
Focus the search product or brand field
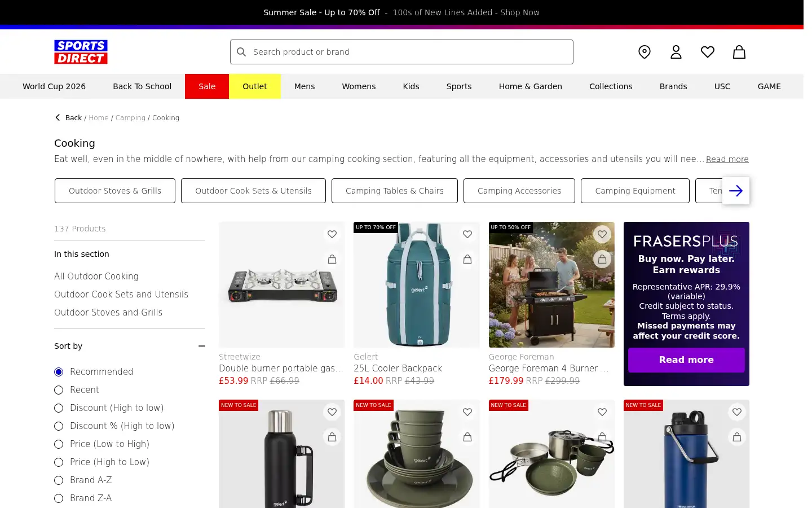[401, 52]
